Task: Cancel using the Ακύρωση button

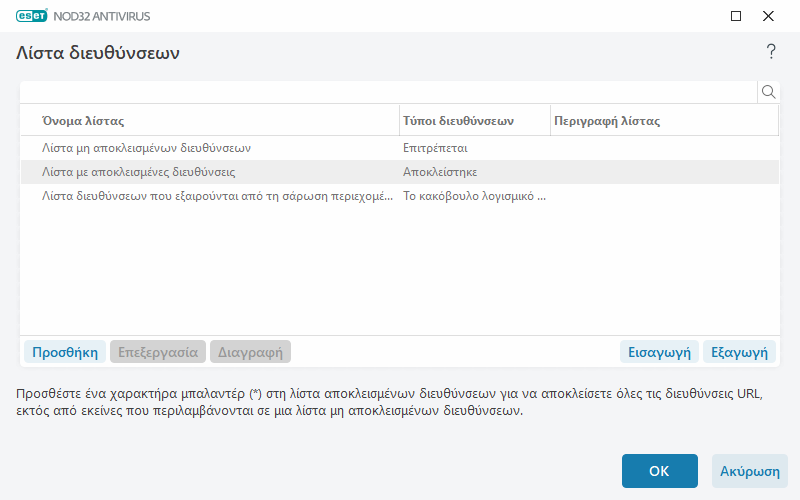Action: [x=749, y=471]
